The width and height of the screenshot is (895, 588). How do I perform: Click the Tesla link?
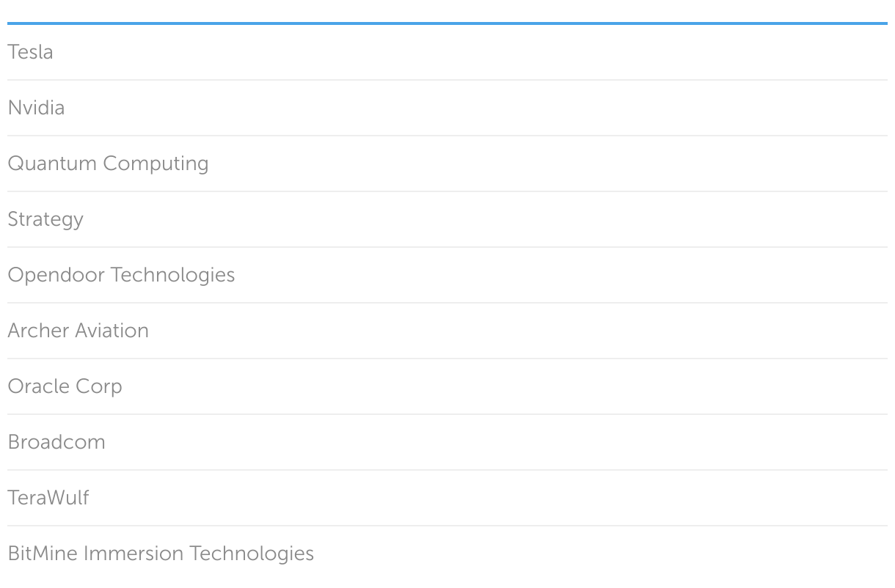coord(30,52)
